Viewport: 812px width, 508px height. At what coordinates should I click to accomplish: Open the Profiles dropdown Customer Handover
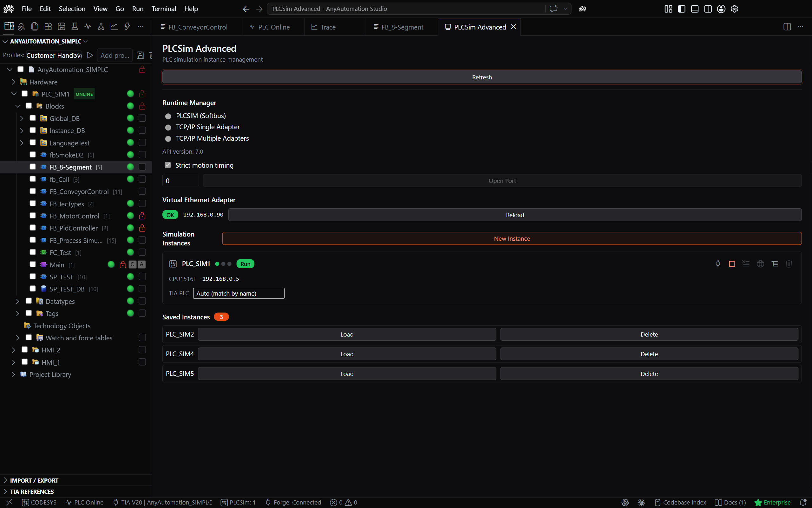click(54, 55)
